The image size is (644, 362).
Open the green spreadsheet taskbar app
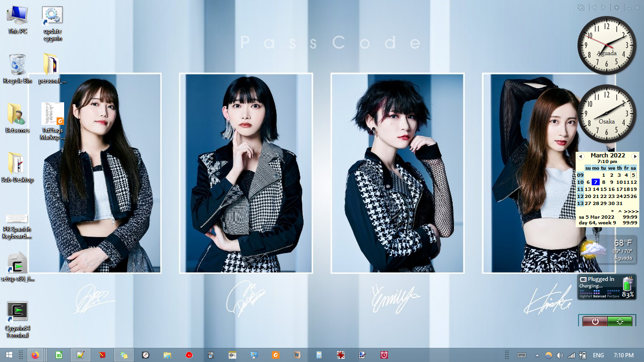point(59,355)
